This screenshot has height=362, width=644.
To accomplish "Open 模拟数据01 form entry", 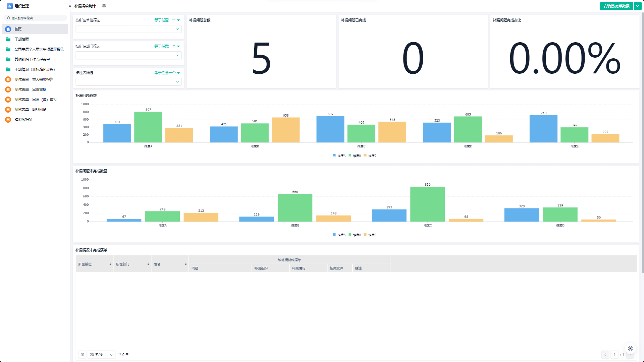I will tap(23, 120).
